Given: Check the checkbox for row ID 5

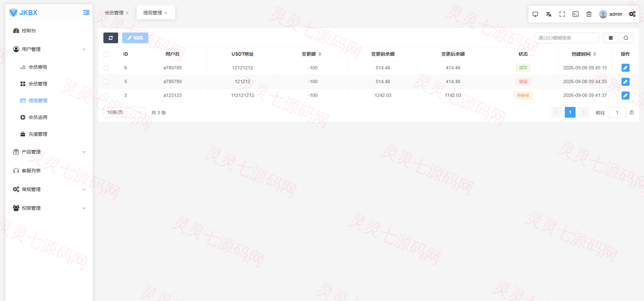Looking at the screenshot, I should (106, 81).
